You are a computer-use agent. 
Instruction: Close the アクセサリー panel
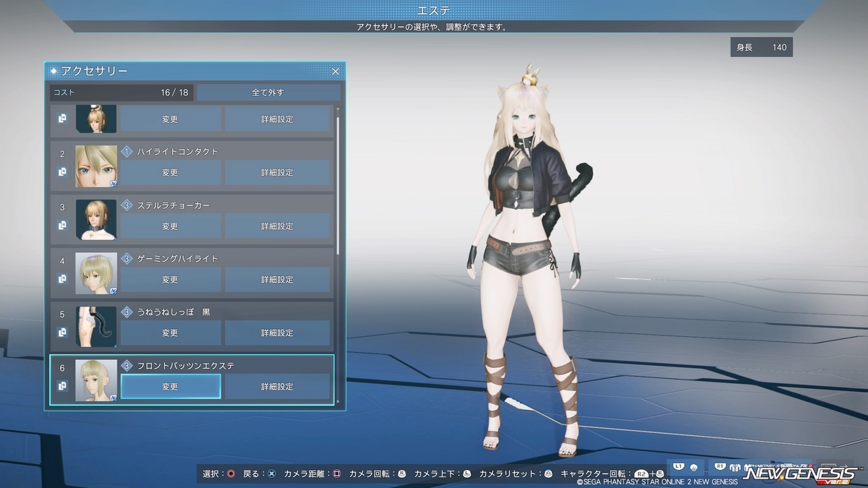[x=336, y=71]
